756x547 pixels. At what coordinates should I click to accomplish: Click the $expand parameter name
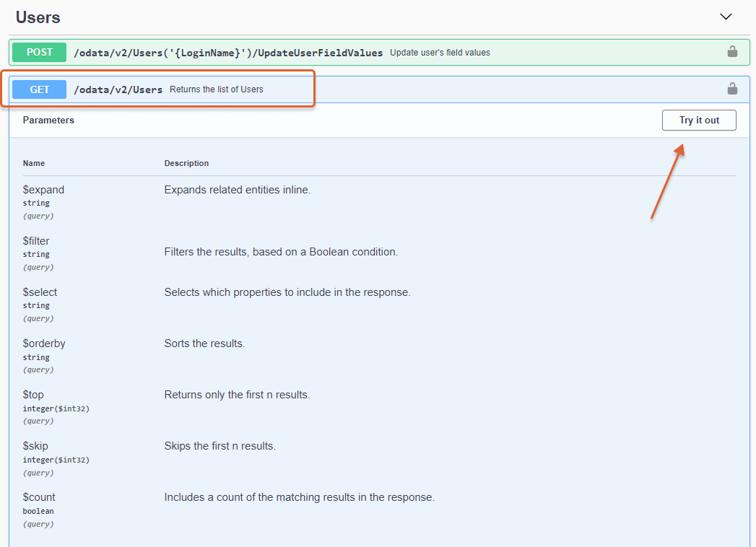point(43,190)
